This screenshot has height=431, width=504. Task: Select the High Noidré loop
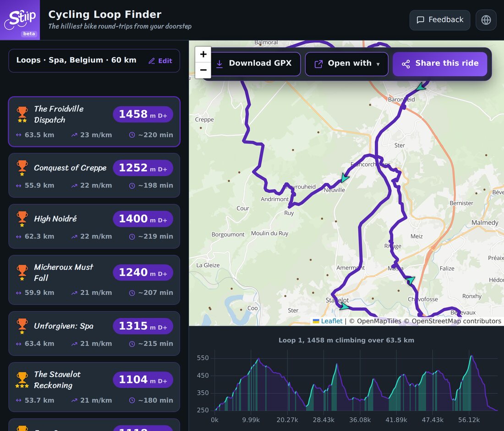tap(94, 226)
